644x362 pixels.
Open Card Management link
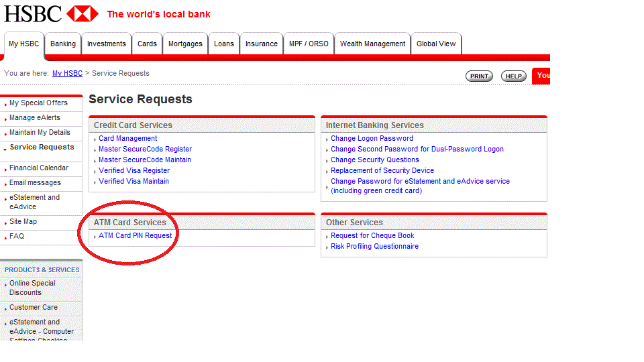(x=127, y=138)
